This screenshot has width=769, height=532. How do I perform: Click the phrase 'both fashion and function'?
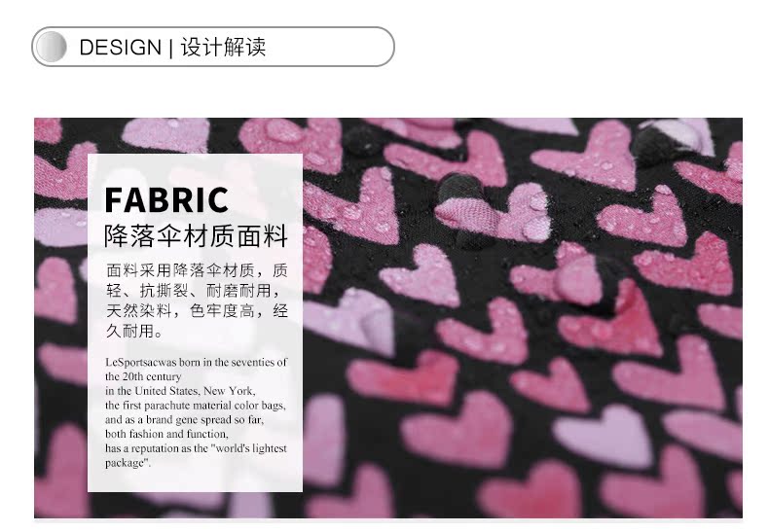click(x=166, y=434)
